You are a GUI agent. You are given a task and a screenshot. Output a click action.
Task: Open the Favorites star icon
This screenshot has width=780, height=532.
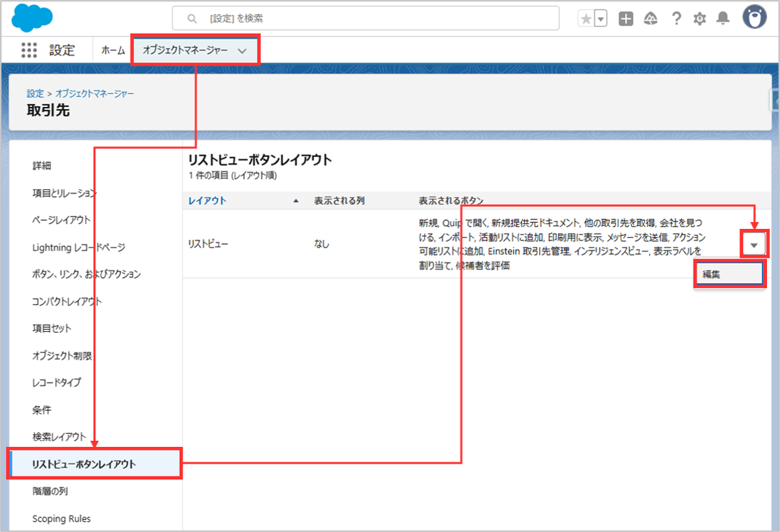586,19
